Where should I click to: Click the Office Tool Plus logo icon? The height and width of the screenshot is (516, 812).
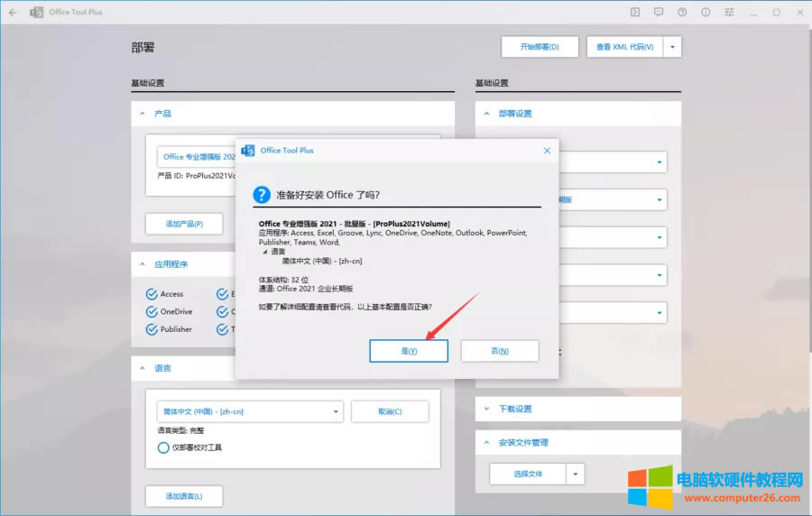click(37, 13)
